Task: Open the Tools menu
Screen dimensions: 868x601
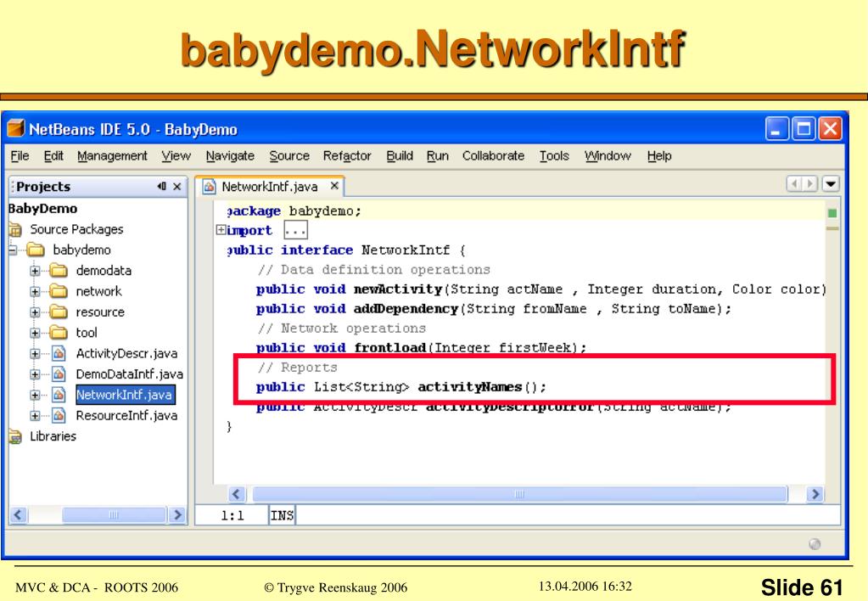Action: (554, 156)
